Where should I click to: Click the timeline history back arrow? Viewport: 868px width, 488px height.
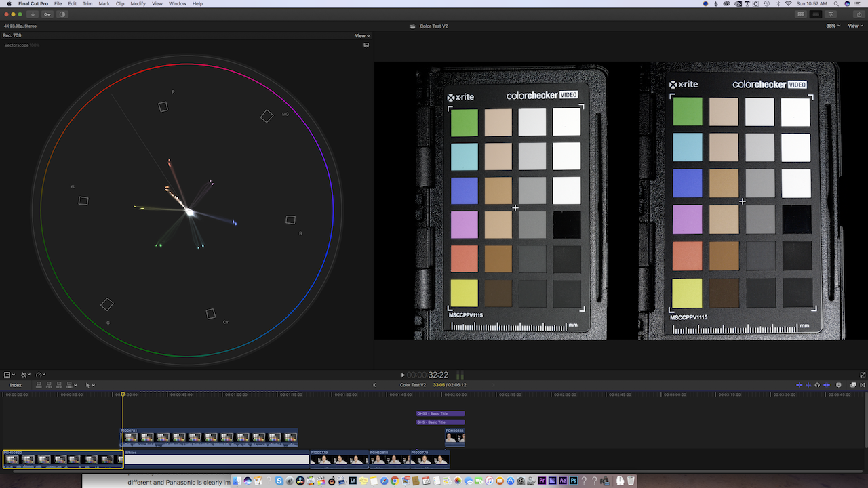[374, 385]
